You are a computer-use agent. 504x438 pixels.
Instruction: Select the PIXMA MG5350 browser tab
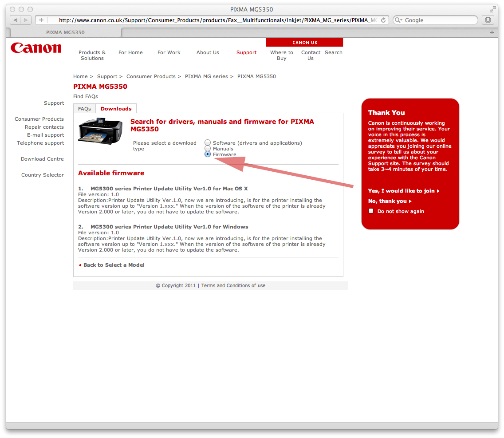(x=66, y=32)
